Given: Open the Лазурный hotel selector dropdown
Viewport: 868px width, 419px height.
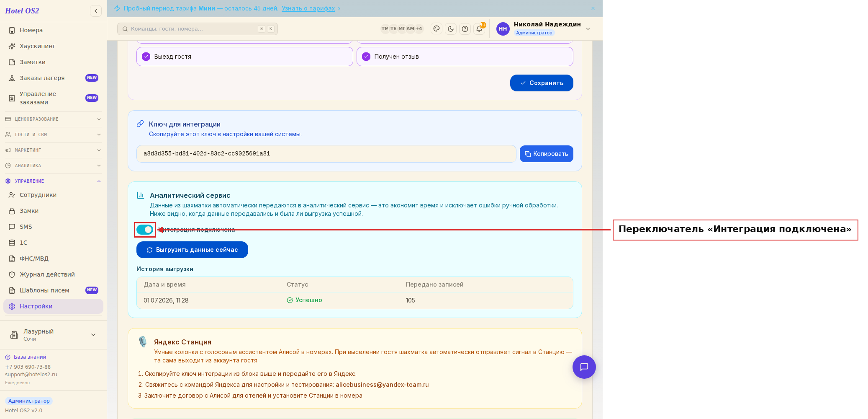Looking at the screenshot, I should (53, 335).
